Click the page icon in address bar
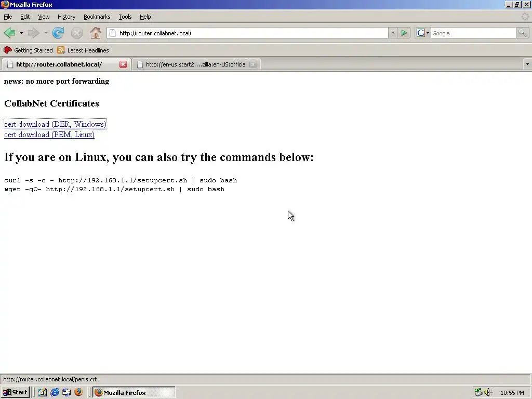532x399 pixels. click(x=113, y=33)
